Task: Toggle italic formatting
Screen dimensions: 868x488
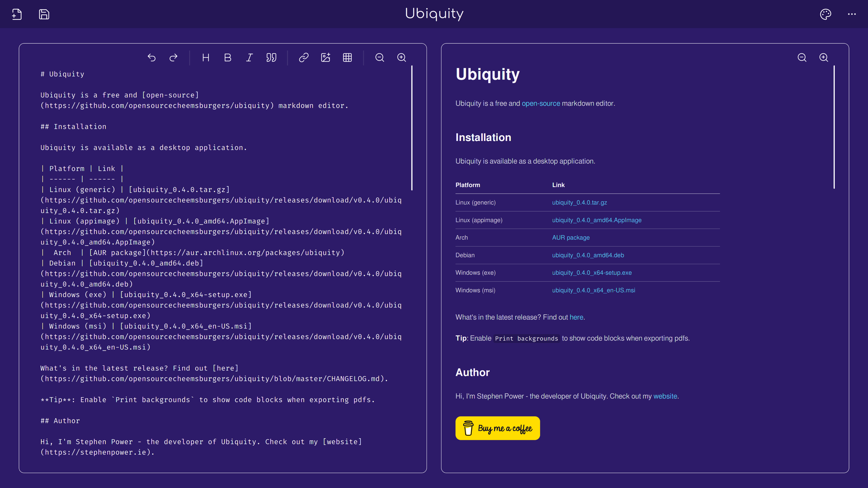Action: (x=249, y=58)
